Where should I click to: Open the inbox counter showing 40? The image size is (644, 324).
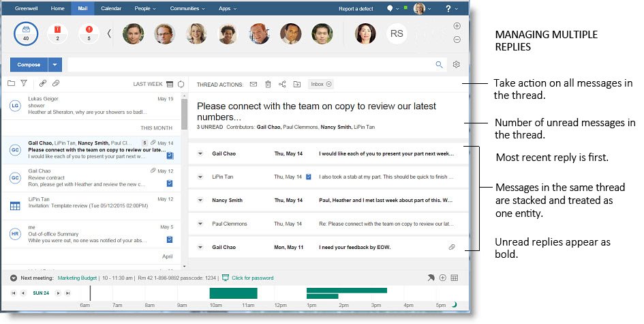tap(26, 33)
